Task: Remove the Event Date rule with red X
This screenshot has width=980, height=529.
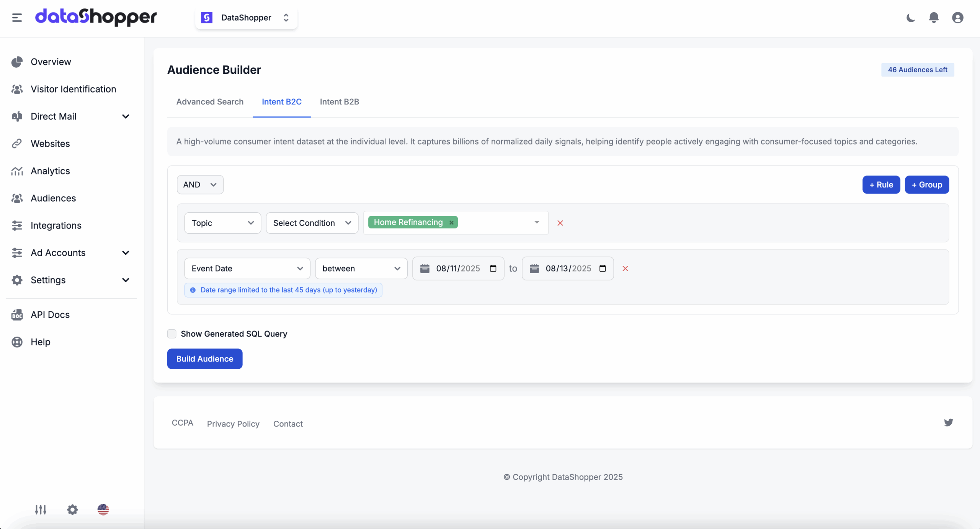Action: (x=625, y=269)
